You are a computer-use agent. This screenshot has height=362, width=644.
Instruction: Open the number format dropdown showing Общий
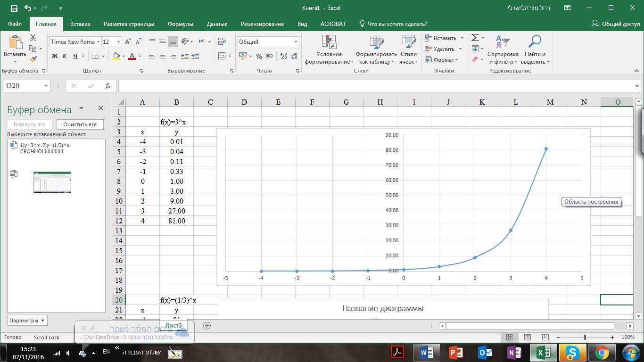coord(296,42)
